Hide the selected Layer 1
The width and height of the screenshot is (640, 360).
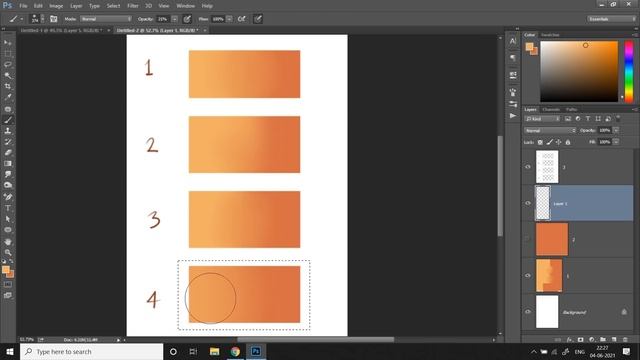[528, 203]
